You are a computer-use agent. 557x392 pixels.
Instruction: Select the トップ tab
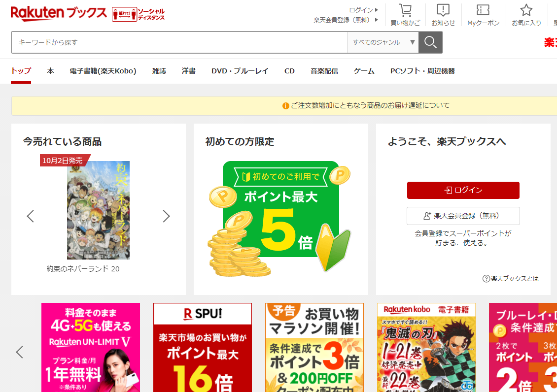(x=21, y=71)
